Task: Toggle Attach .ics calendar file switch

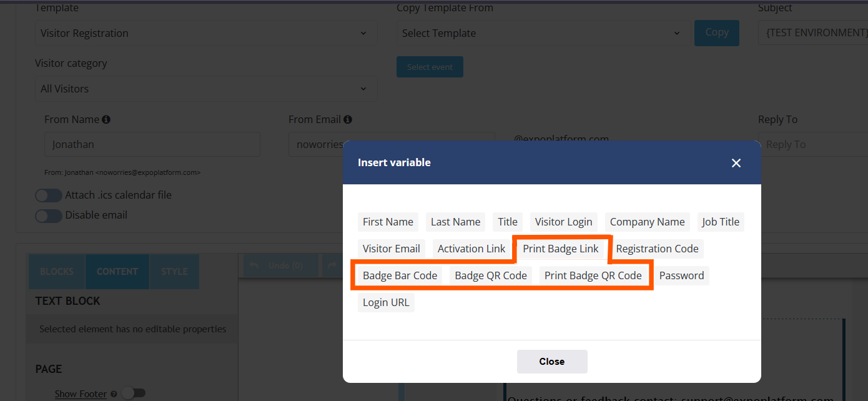Action: pyautogui.click(x=48, y=196)
